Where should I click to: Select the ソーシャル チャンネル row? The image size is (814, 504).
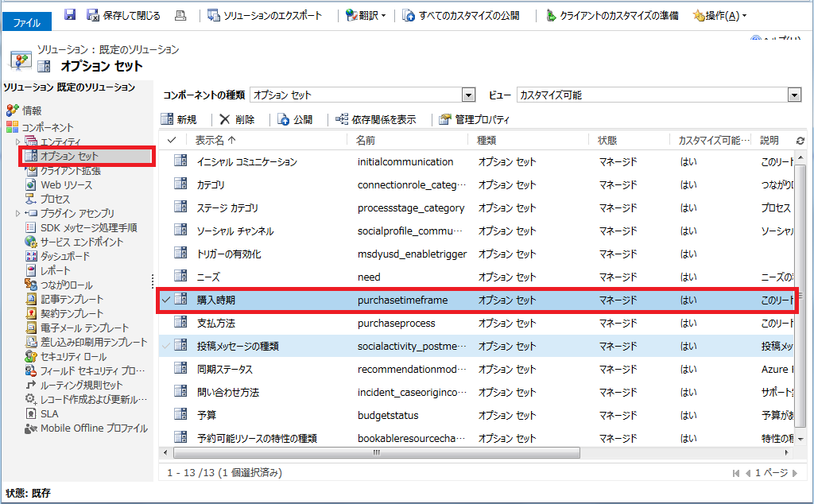pos(477,231)
